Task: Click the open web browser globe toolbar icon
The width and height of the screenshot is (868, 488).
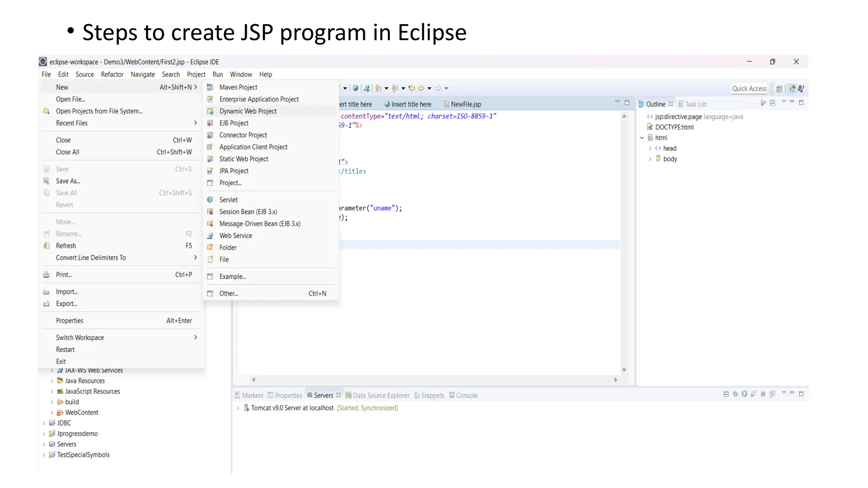Action: (x=356, y=88)
